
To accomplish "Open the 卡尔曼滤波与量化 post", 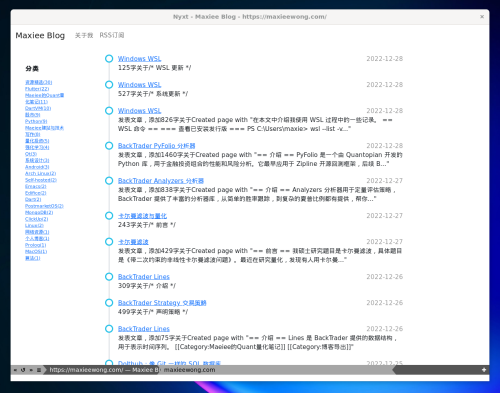I will (142, 216).
